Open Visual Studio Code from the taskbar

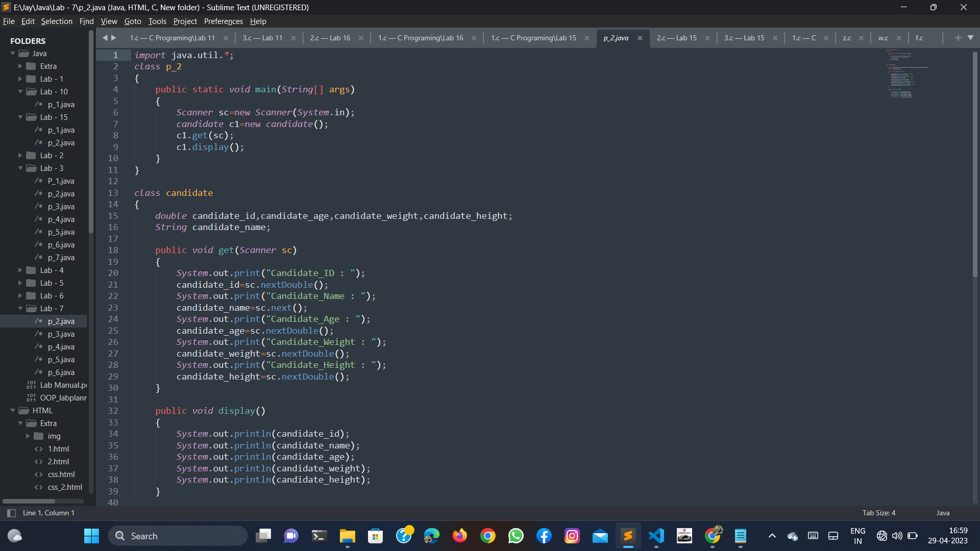(656, 536)
